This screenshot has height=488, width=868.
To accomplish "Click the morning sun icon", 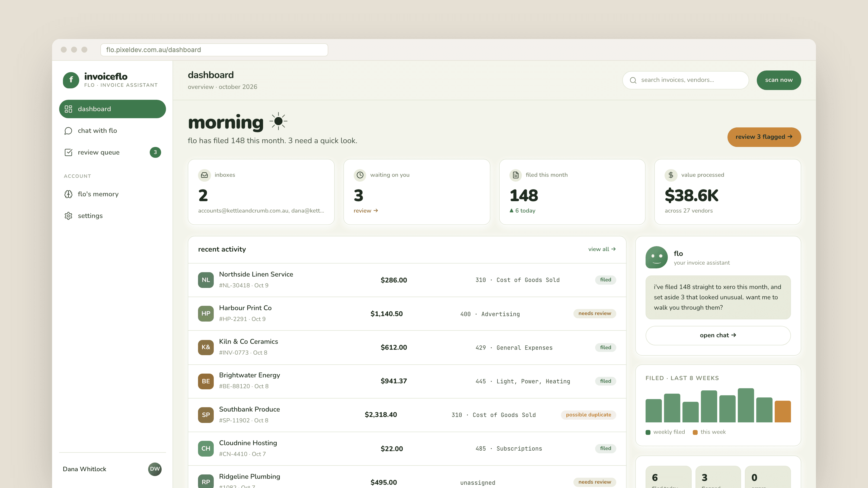I will (x=278, y=121).
